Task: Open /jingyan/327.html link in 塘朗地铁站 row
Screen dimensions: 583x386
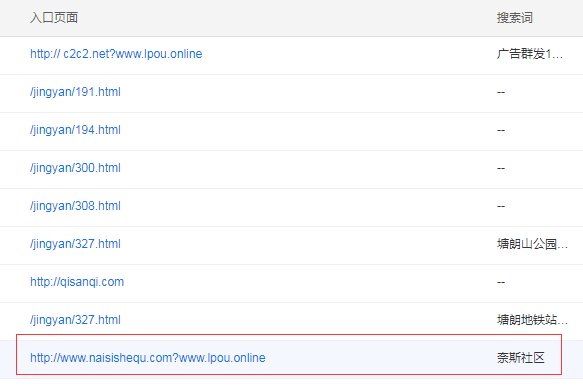Action: click(75, 320)
